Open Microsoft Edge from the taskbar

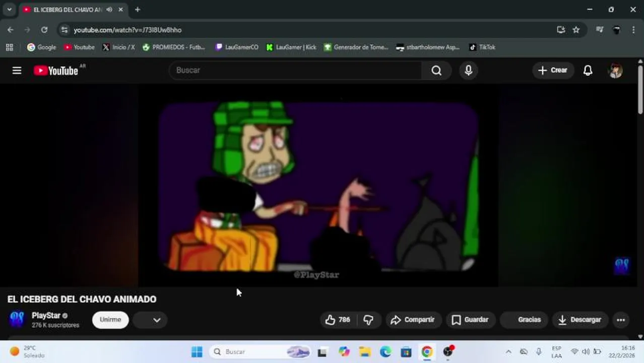click(385, 352)
